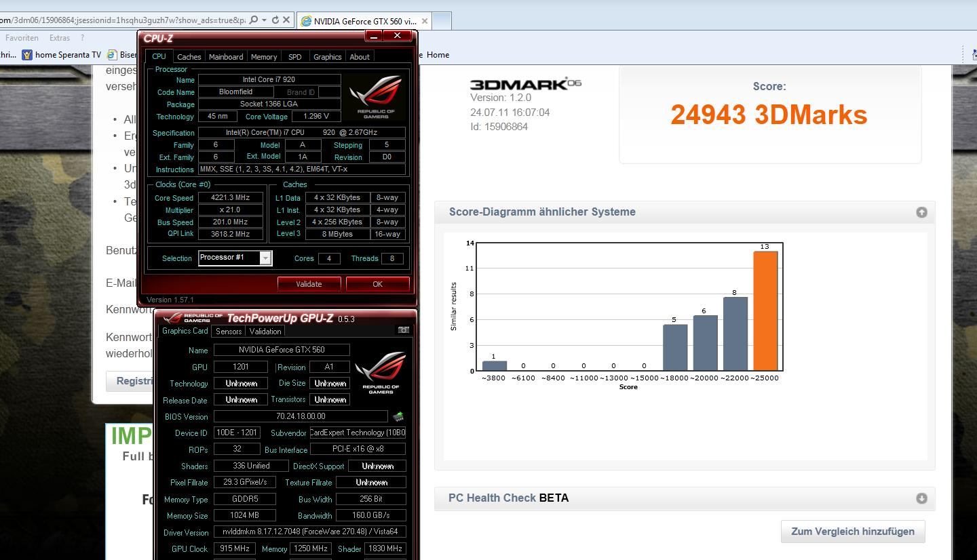Image resolution: width=977 pixels, height=560 pixels.
Task: Click the Registrieren button on the page
Action: (130, 381)
